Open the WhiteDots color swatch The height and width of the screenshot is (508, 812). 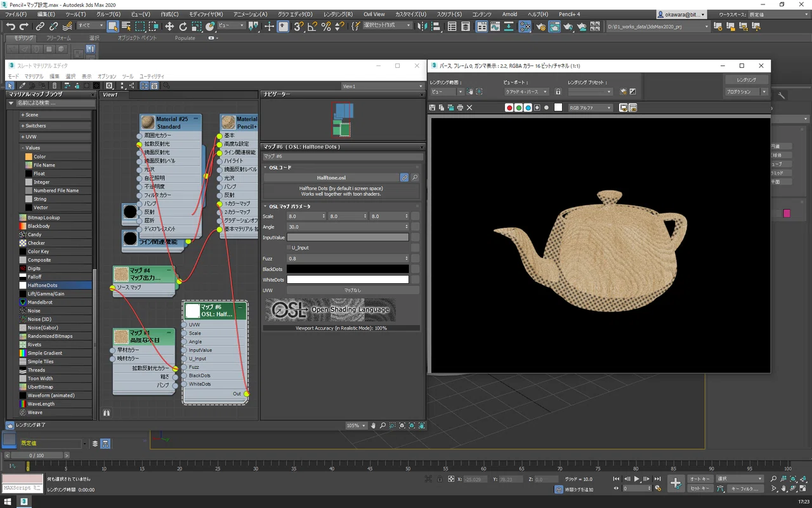(x=348, y=279)
